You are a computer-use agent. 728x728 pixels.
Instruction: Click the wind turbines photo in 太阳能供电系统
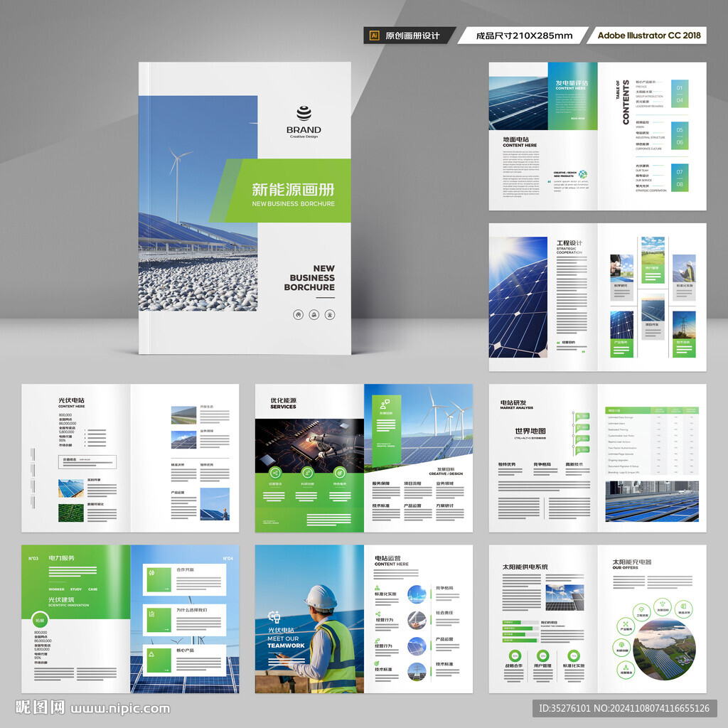pyautogui.click(x=564, y=597)
